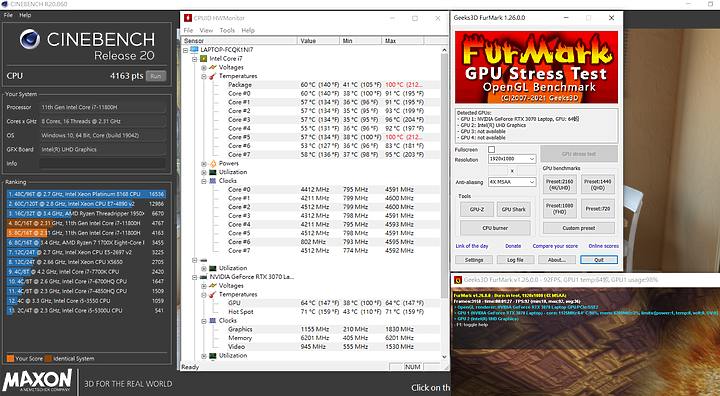Expand the Powers node
Viewport: 720px width, 396px height.
click(x=203, y=164)
